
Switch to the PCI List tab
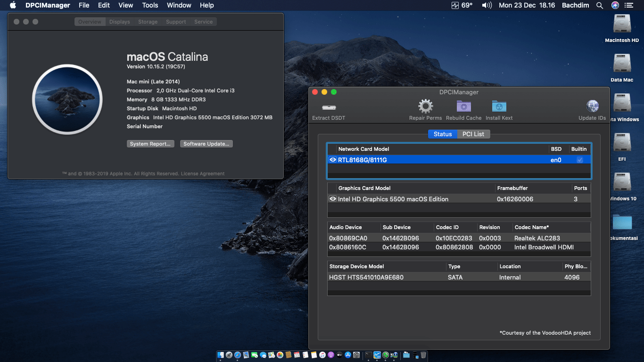tap(473, 134)
